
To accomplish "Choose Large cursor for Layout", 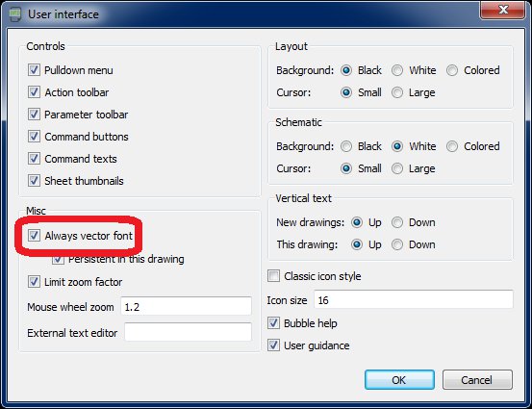I will coord(397,92).
